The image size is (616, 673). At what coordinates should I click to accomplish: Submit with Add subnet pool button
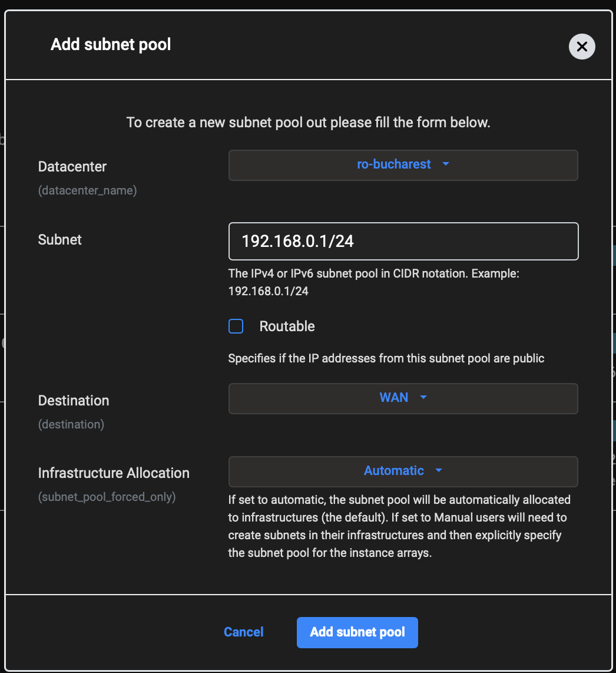coord(357,633)
